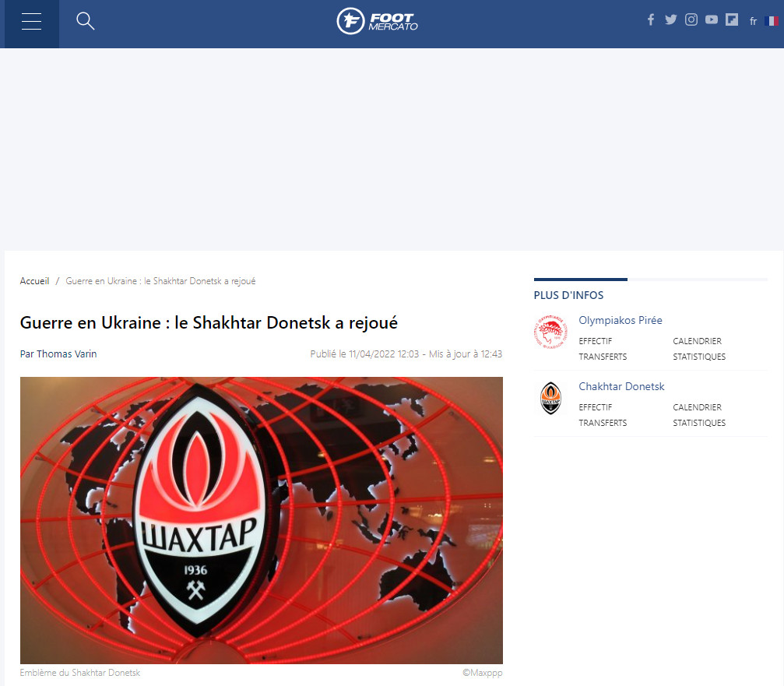Image resolution: width=784 pixels, height=686 pixels.
Task: Open the Olympiakos Pirée team link
Action: (620, 321)
